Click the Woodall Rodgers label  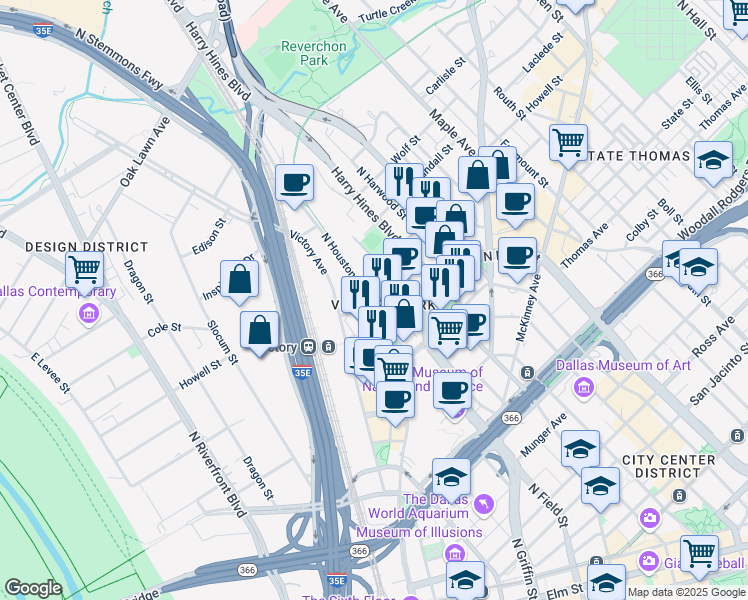tap(713, 205)
